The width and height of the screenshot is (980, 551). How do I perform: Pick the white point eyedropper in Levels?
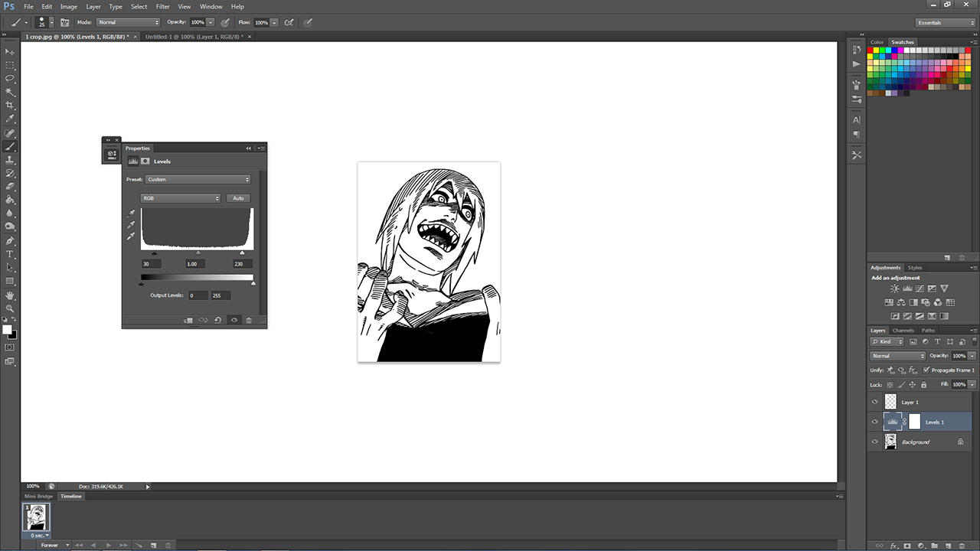coord(131,236)
